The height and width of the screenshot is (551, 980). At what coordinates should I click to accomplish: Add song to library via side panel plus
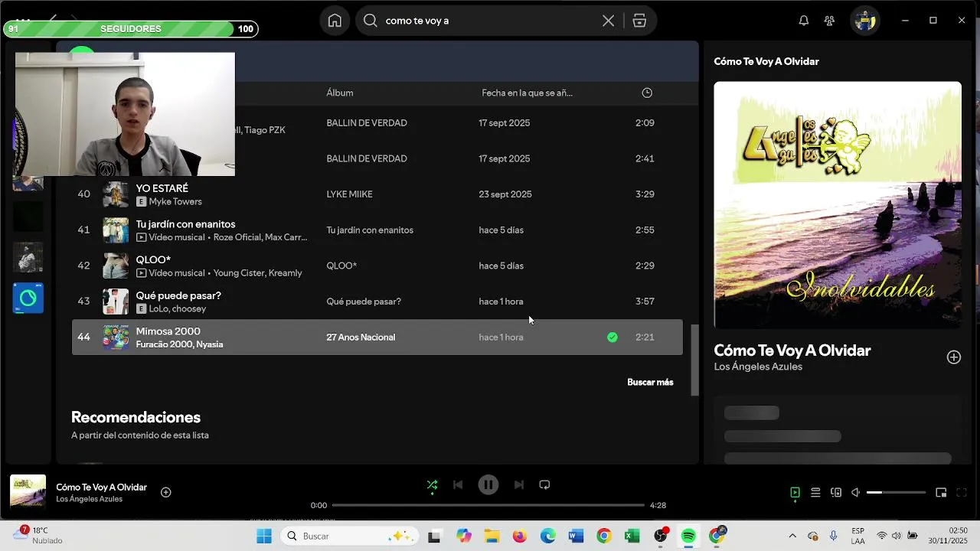click(953, 357)
